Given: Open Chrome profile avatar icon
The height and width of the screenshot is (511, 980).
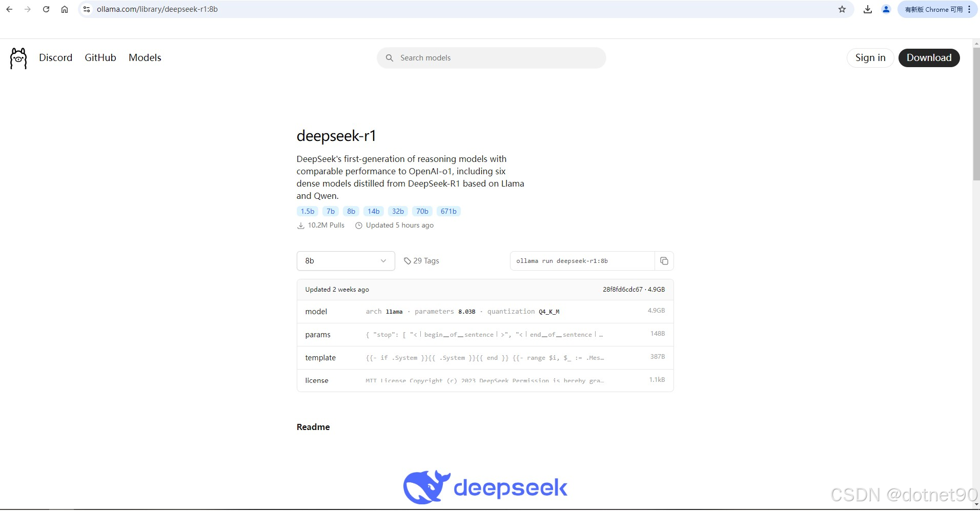Looking at the screenshot, I should [886, 9].
